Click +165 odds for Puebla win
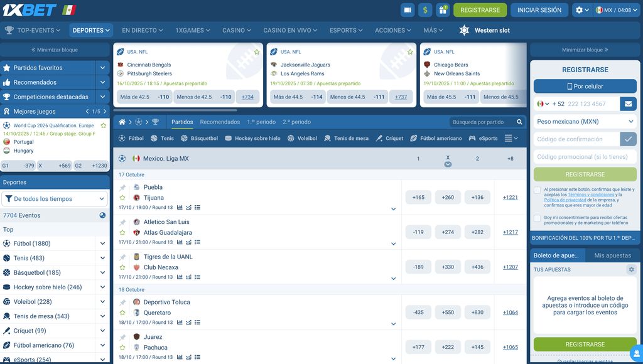 (x=418, y=197)
